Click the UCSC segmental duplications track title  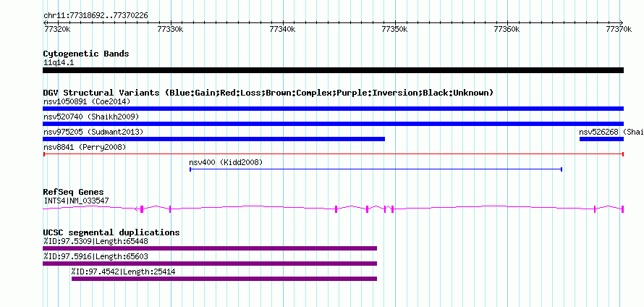point(111,232)
